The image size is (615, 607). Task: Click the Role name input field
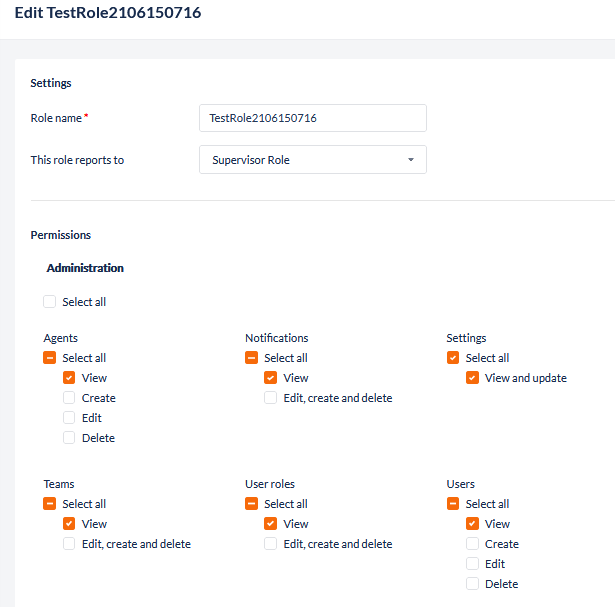[313, 118]
